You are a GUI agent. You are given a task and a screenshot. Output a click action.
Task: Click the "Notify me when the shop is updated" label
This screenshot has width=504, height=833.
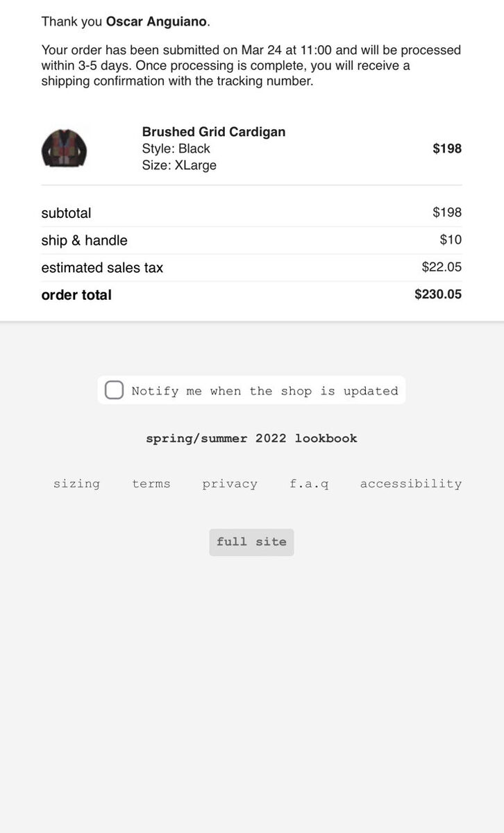tap(264, 391)
